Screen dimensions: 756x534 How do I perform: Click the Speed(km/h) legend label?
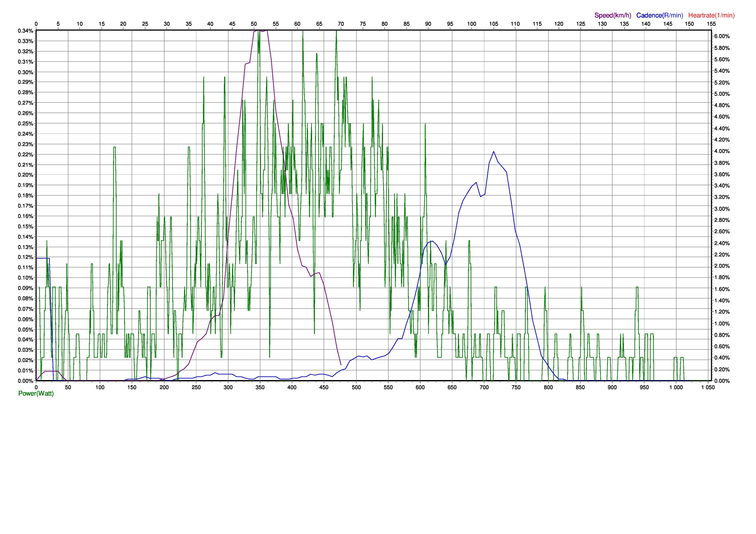click(613, 15)
